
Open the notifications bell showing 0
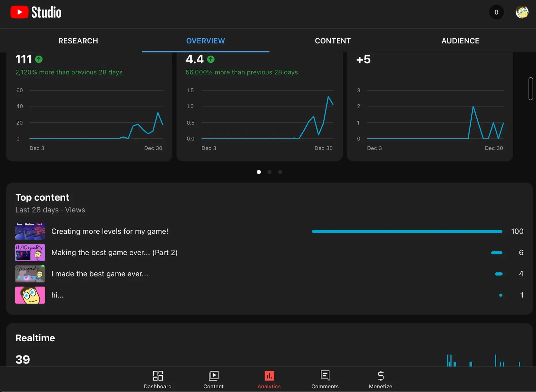point(496,12)
